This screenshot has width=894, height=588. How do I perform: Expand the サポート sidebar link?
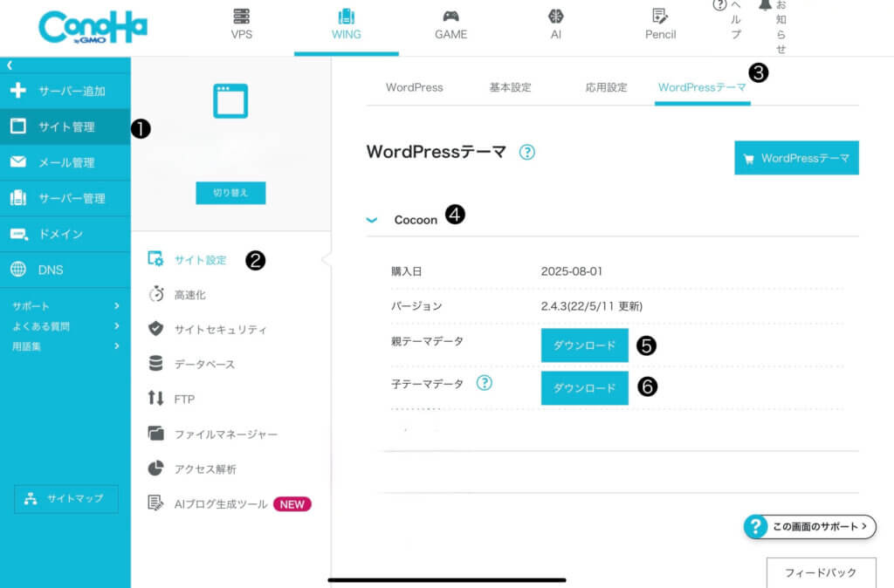(x=65, y=306)
